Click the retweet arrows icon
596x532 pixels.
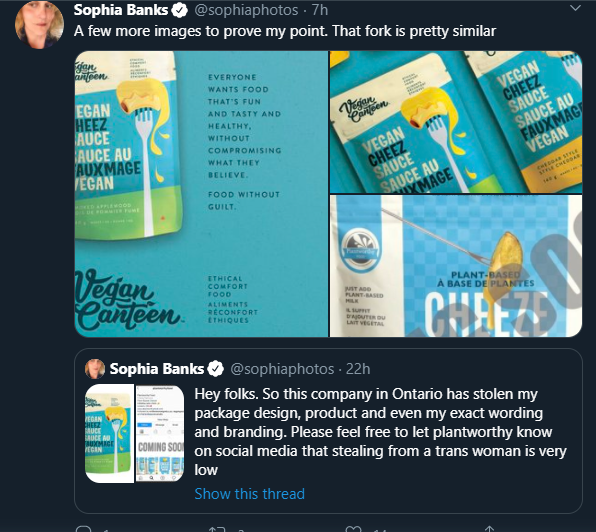point(217,529)
